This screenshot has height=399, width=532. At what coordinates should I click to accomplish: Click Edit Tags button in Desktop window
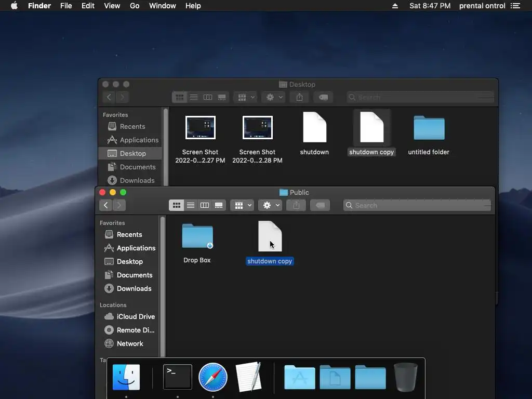(323, 97)
